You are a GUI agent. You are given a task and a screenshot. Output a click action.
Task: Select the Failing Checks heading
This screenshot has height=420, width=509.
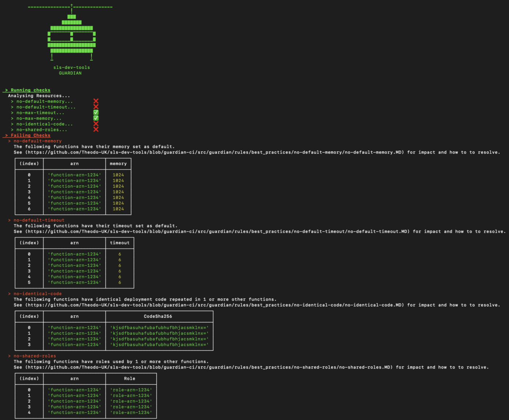pos(28,135)
